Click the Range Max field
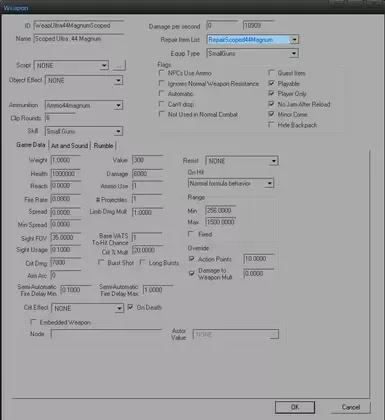 coord(220,222)
